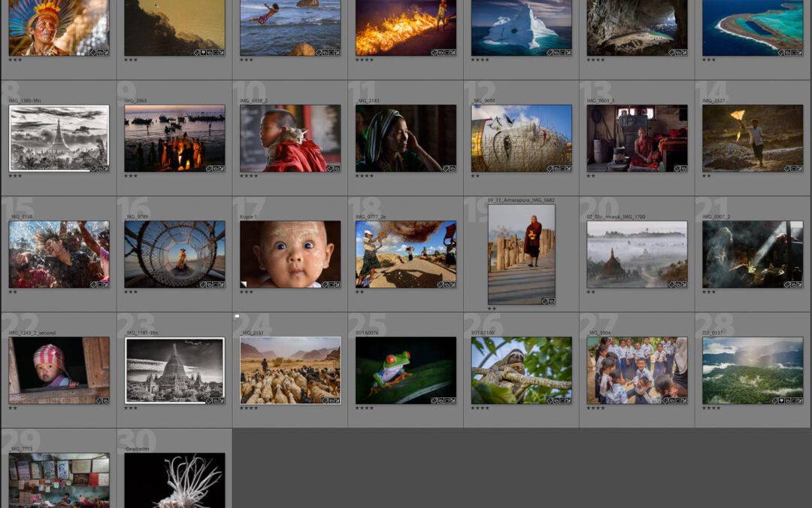Select the red-eyed tree frog thumbnail
The image size is (812, 508).
406,370
